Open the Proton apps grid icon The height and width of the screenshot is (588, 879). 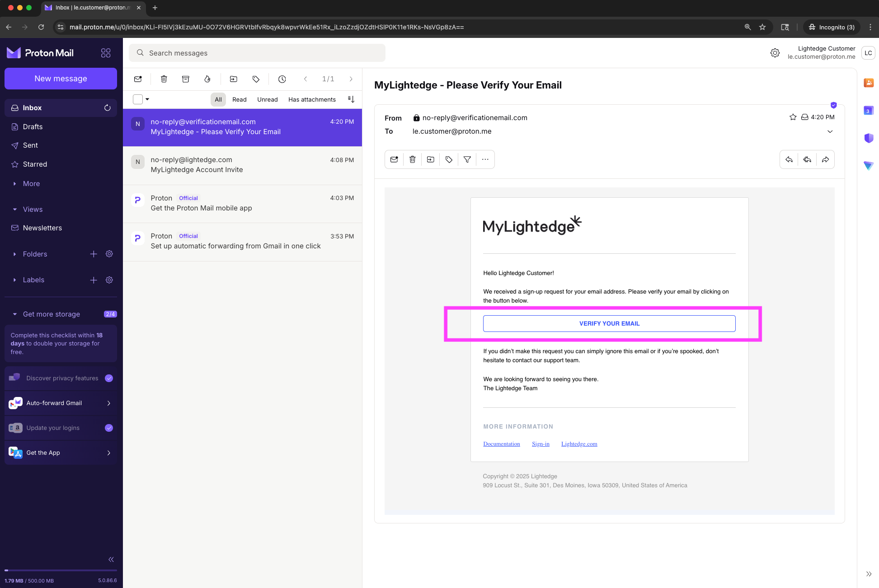tap(106, 53)
